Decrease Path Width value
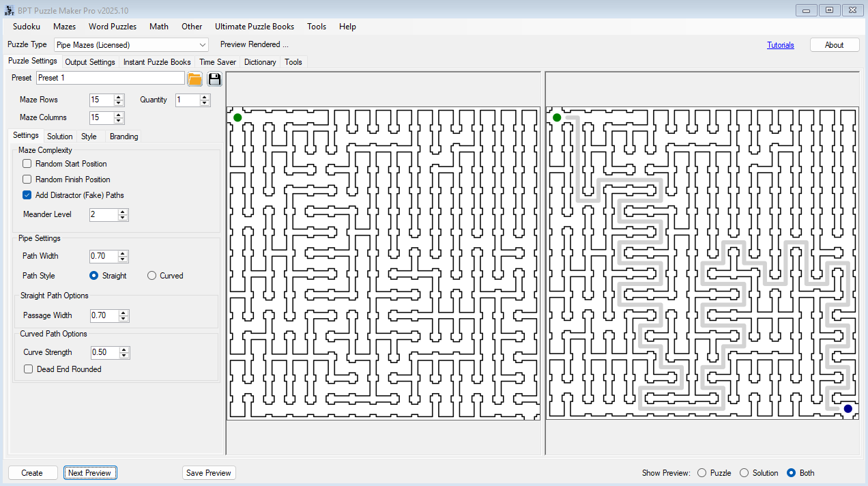Screen dimensions: 868x486 123,259
